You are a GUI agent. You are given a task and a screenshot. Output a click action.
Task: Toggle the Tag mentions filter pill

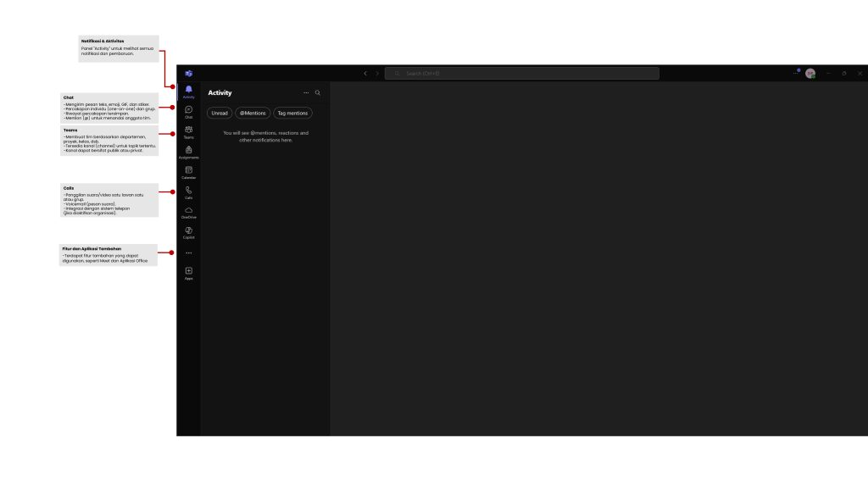click(x=292, y=113)
